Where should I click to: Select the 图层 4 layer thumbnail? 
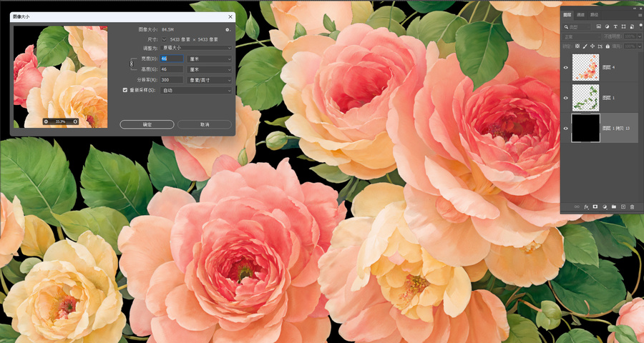pos(585,67)
